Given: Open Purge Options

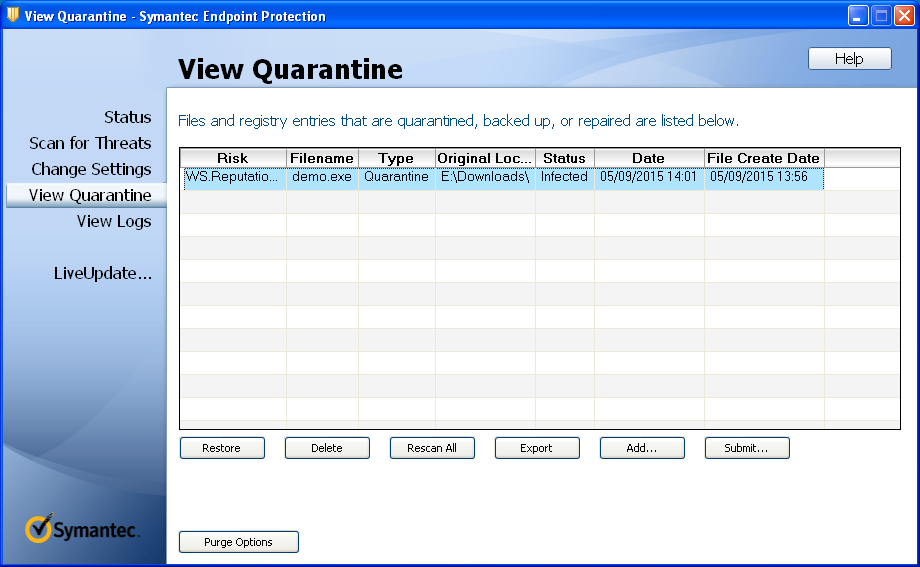Looking at the screenshot, I should click(238, 542).
